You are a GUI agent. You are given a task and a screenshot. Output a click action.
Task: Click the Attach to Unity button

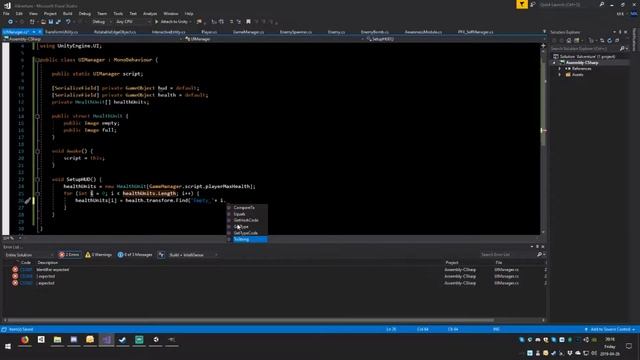(171, 22)
